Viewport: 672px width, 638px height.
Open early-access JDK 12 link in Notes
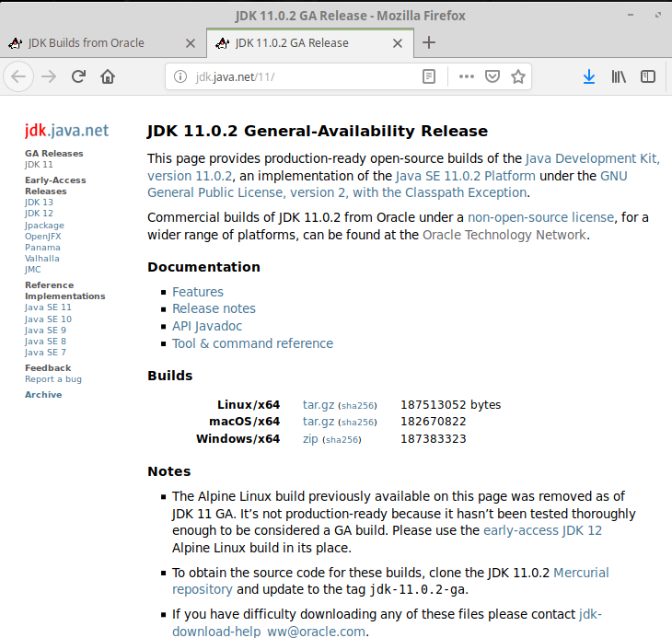coord(542,531)
